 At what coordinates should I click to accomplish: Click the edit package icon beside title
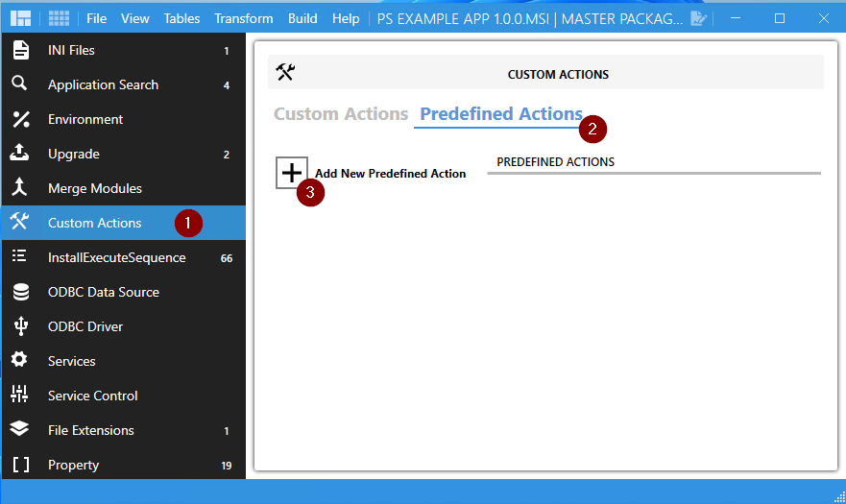699,18
